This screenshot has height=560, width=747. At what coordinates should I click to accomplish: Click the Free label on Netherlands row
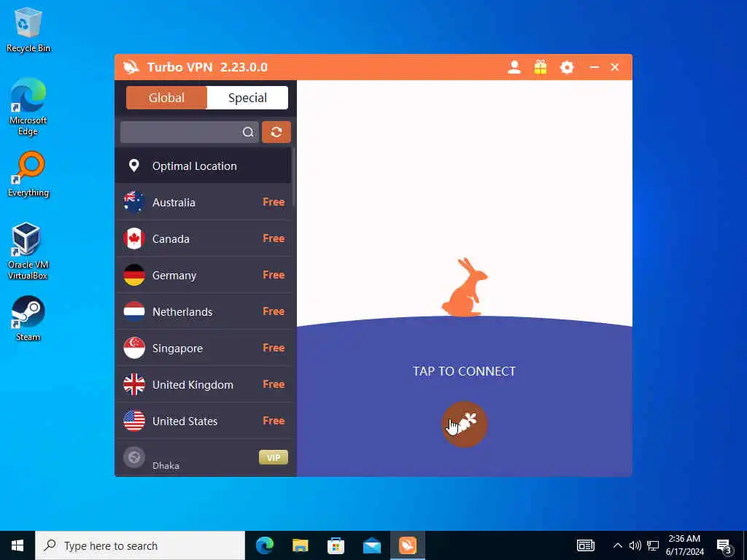point(274,311)
